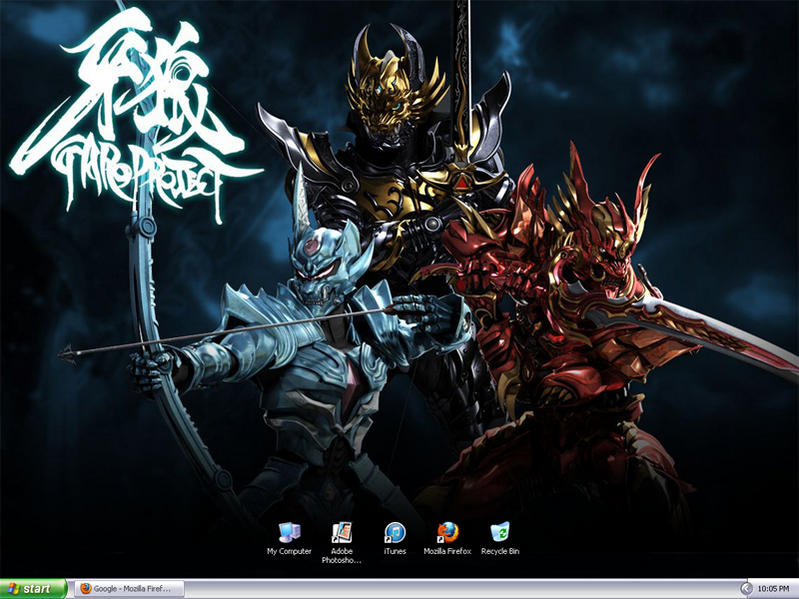Click the golden knight's helmet on the wallpaper

tap(393, 85)
